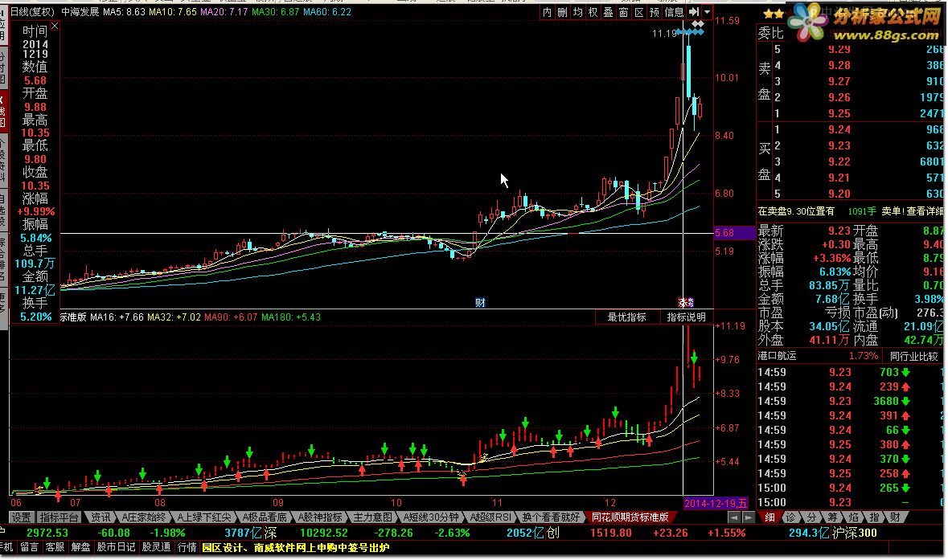This screenshot has width=948, height=560.
Task: Click the star rating icons
Action: click(774, 14)
